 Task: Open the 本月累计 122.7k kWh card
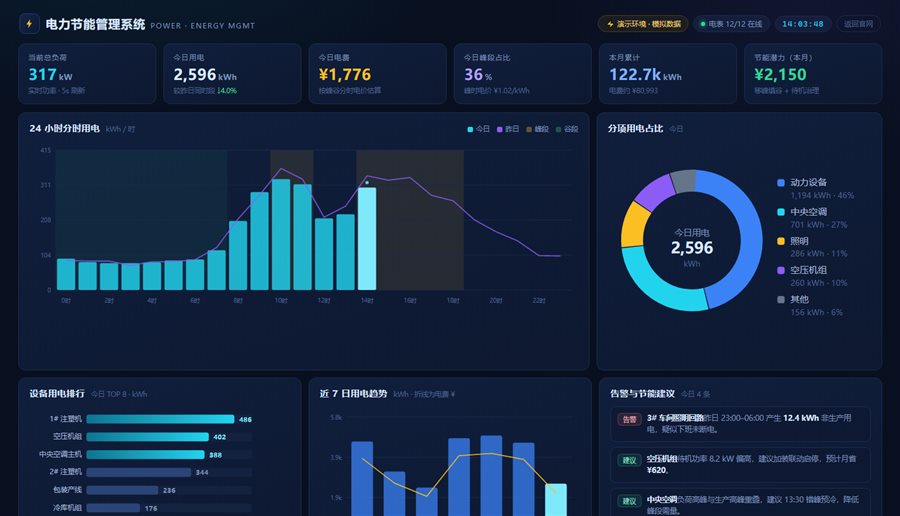tap(668, 73)
